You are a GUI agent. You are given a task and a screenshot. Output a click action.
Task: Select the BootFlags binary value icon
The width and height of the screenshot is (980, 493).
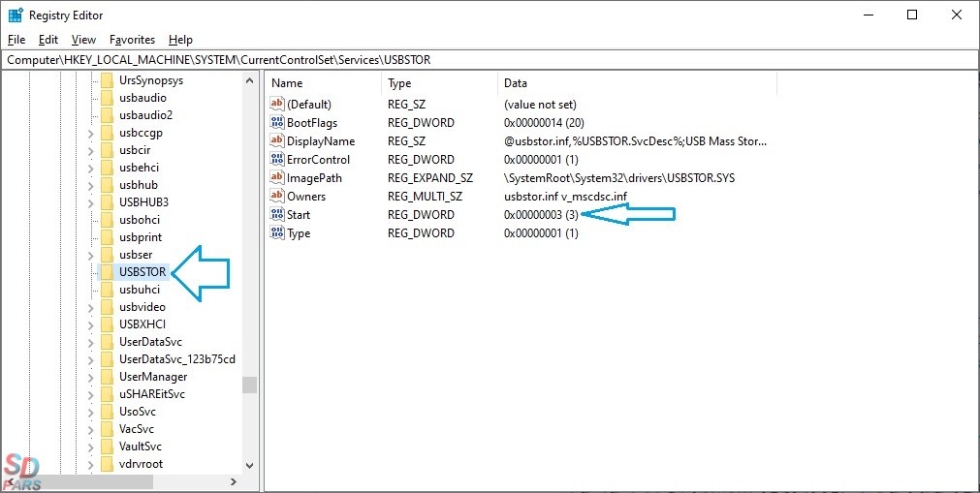point(277,123)
